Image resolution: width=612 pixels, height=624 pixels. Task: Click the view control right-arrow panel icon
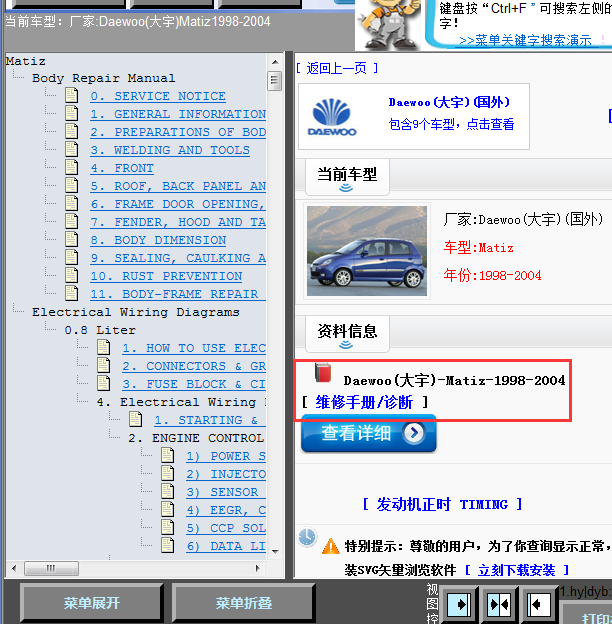tap(459, 604)
